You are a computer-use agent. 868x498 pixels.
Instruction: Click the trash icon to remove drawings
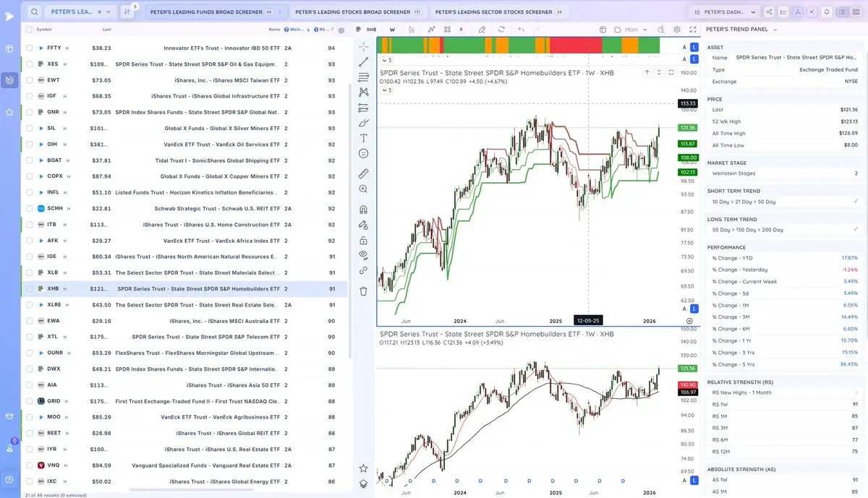tap(363, 291)
